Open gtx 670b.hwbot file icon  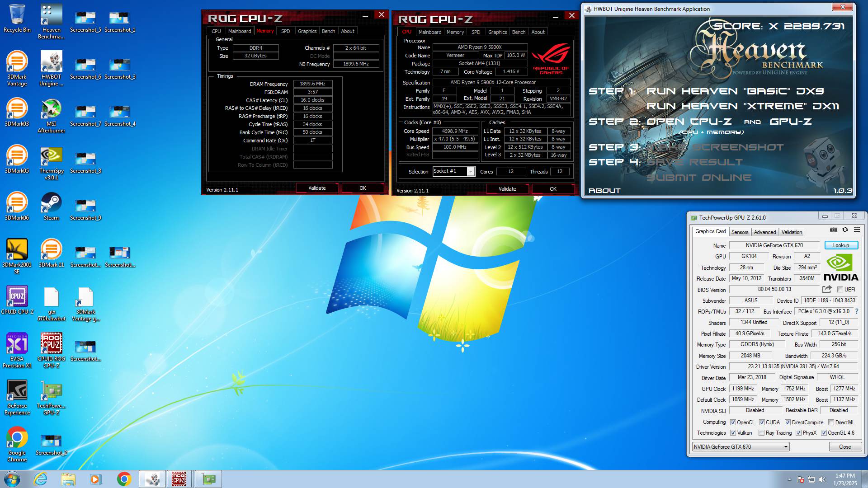coord(51,304)
